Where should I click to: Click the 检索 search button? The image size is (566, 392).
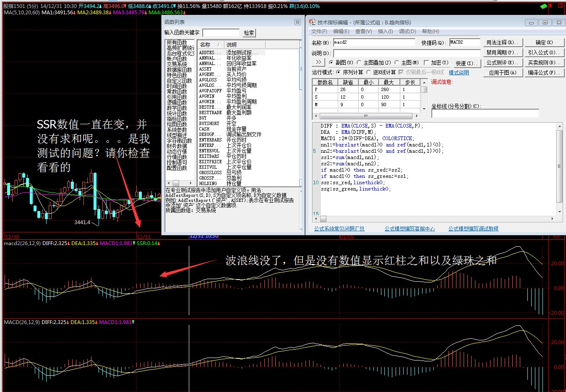pos(249,33)
